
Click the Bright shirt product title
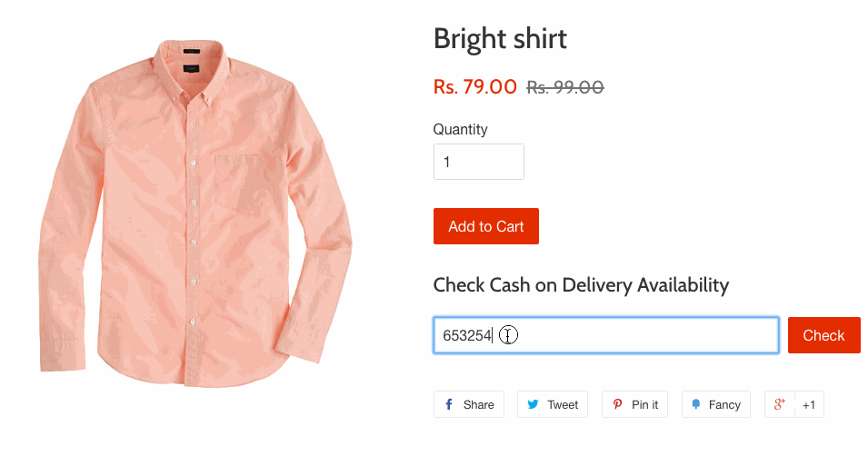tap(500, 39)
